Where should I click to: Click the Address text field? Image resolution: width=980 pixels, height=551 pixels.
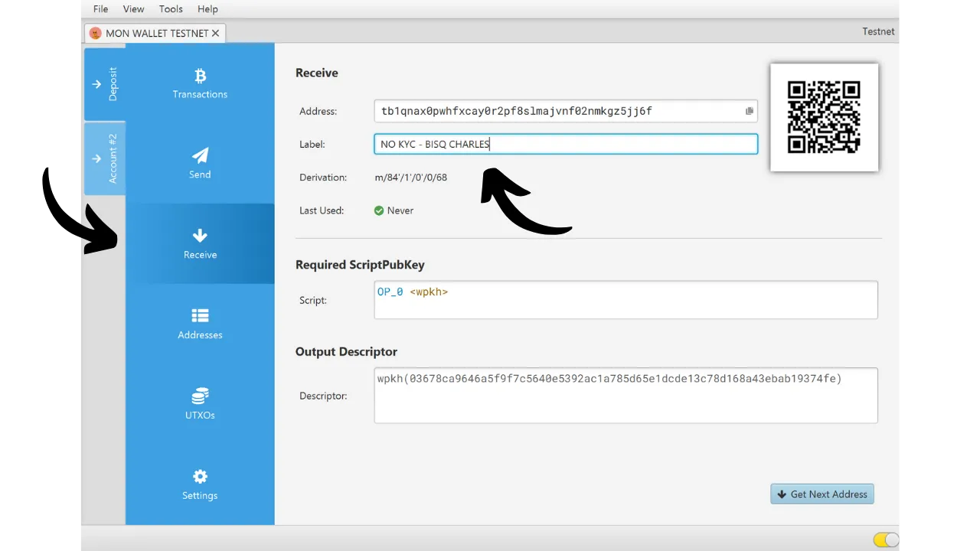[557, 111]
